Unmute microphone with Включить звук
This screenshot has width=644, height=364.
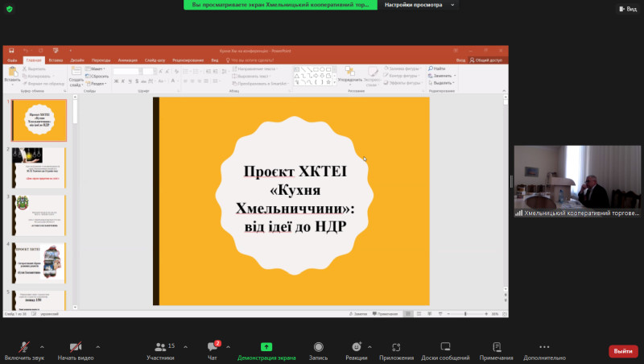[23, 347]
